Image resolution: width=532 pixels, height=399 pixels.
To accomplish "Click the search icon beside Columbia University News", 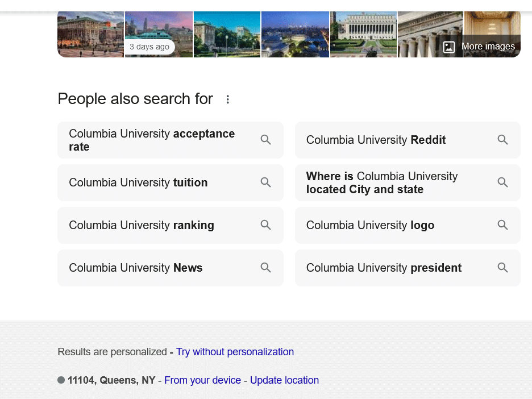I will (x=266, y=267).
